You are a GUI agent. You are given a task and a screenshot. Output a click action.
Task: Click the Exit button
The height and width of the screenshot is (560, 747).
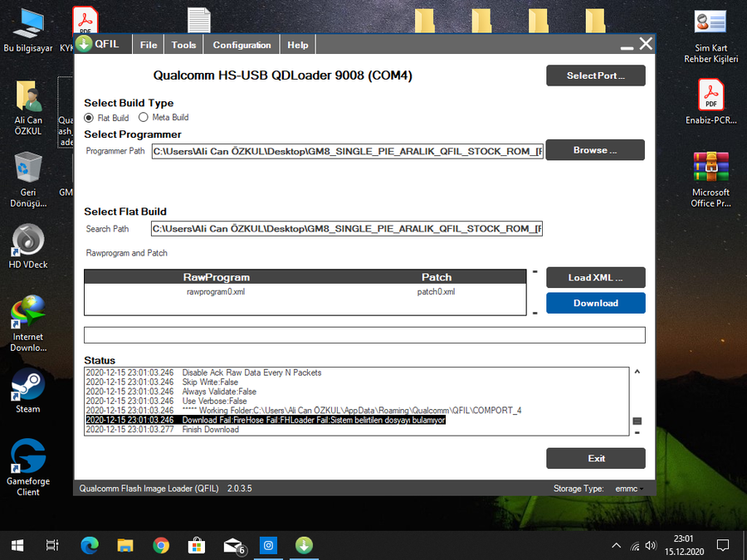click(595, 459)
